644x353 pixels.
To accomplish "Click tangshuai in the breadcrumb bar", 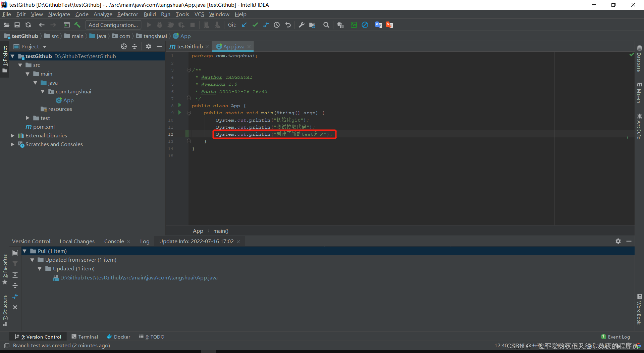I will point(155,36).
